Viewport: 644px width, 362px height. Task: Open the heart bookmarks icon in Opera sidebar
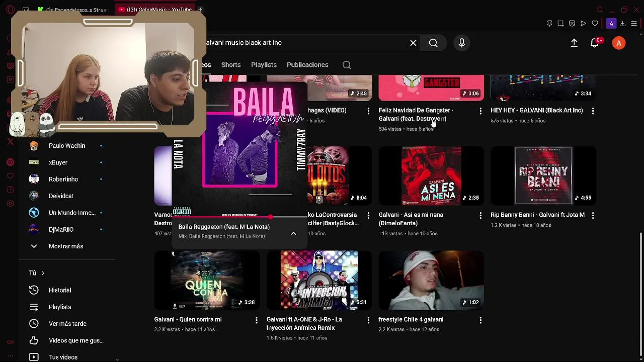[10, 176]
